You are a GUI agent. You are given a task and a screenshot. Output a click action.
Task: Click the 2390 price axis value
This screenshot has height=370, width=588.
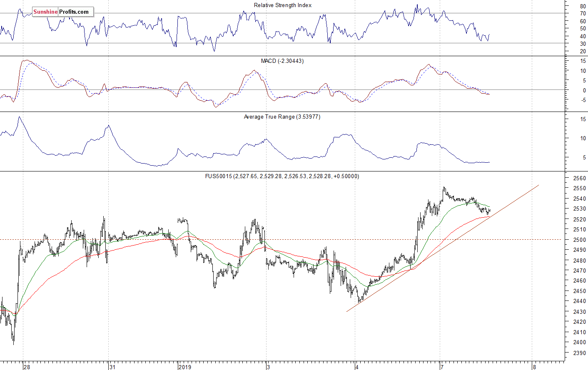click(579, 353)
